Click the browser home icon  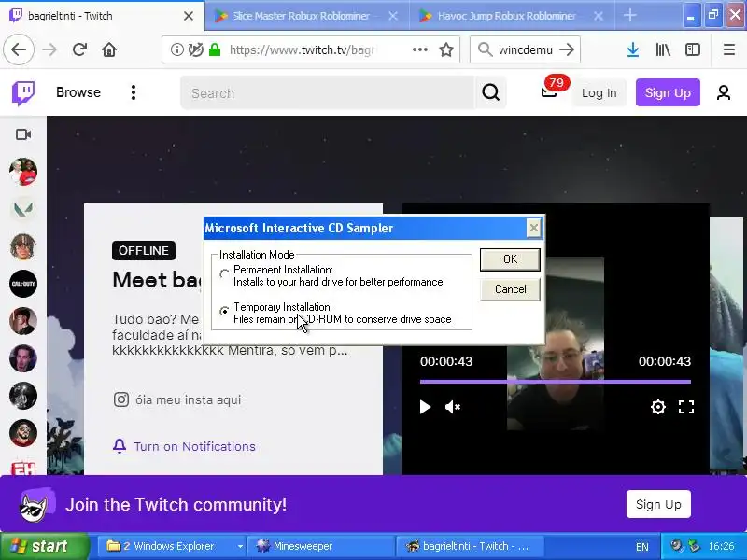(109, 49)
